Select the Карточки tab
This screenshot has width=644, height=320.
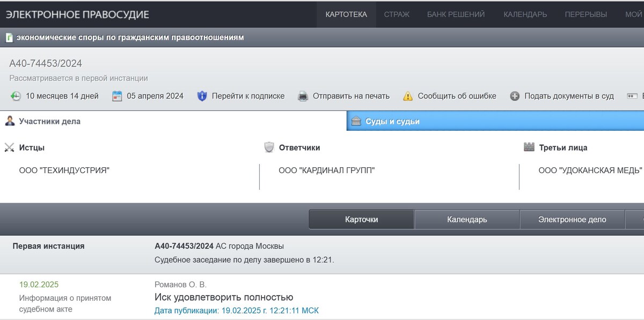coord(362,219)
